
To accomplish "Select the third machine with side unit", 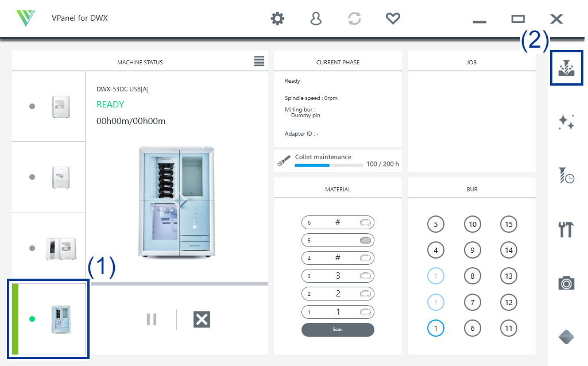I will coord(48,248).
